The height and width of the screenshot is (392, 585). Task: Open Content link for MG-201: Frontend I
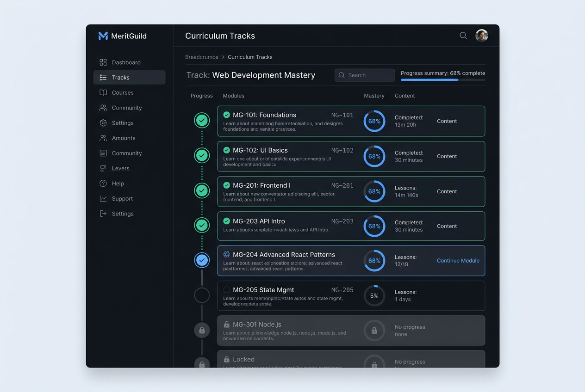tap(447, 191)
